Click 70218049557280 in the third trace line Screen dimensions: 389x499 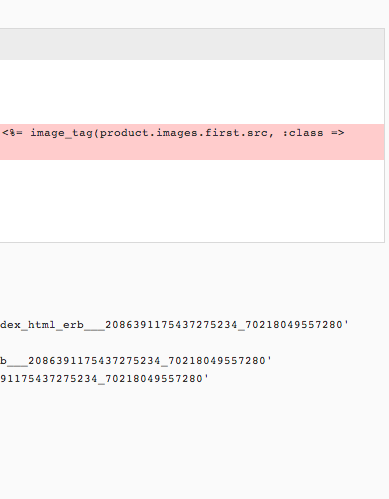pos(154,379)
